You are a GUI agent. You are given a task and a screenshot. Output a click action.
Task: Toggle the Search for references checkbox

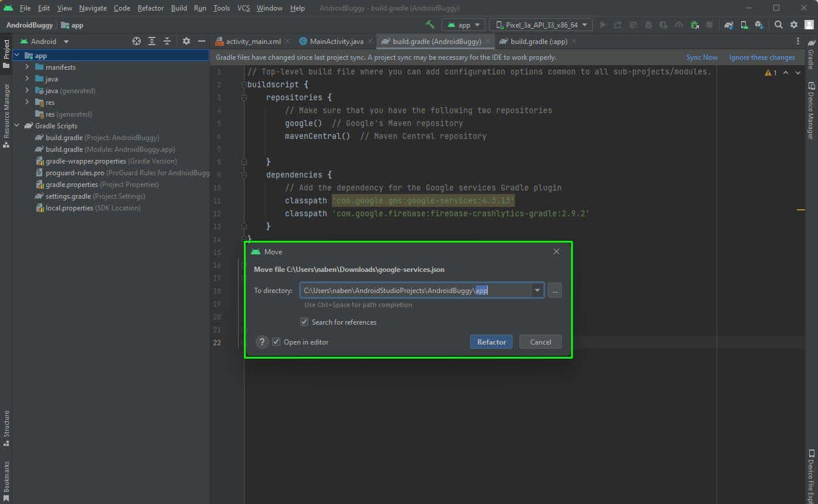tap(304, 322)
